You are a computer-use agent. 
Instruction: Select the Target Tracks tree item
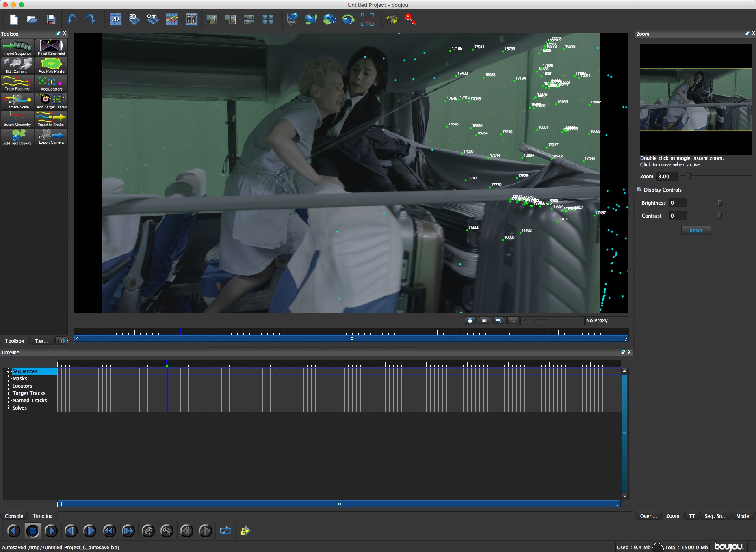click(29, 393)
